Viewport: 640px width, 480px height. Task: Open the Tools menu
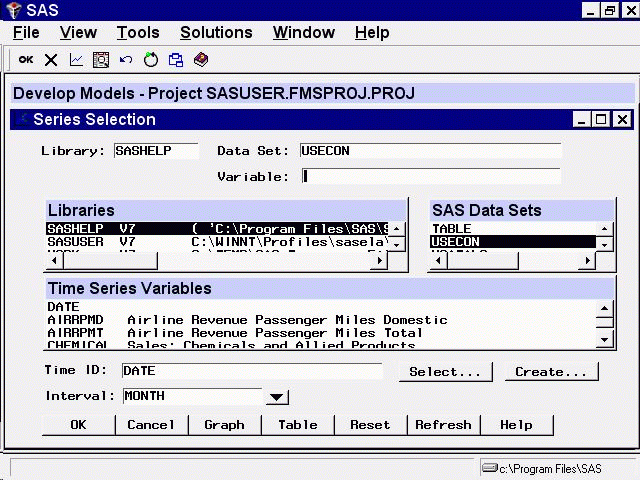[138, 33]
